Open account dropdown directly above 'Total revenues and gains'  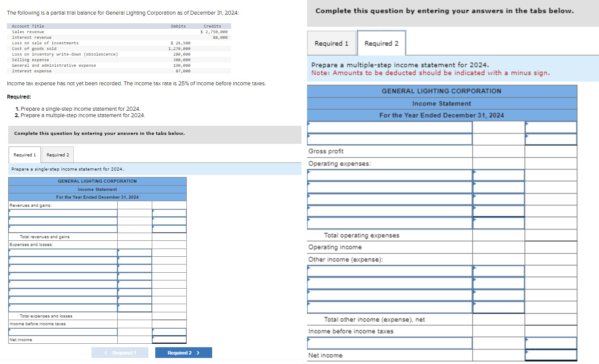(x=63, y=229)
